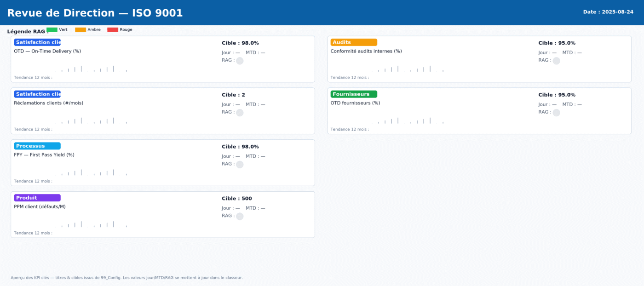644x286 pixels.
Task: Click the PPM client RAG indicator circle
Action: [240, 216]
